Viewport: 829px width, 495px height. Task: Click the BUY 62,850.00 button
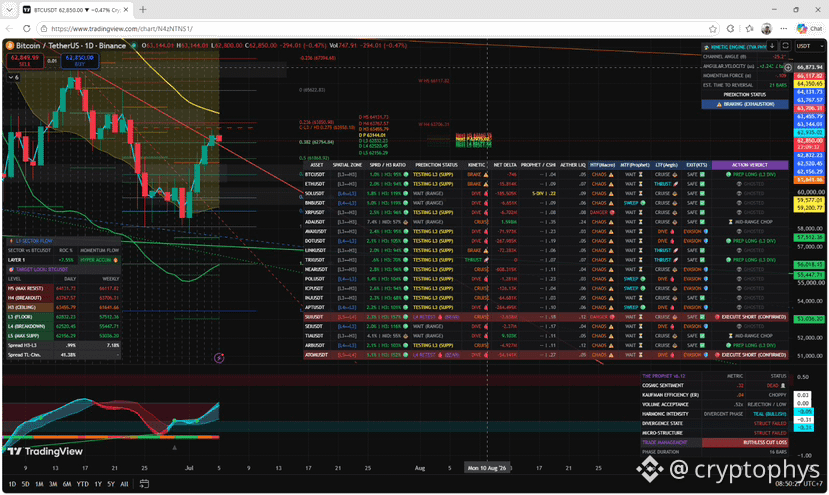(x=79, y=60)
